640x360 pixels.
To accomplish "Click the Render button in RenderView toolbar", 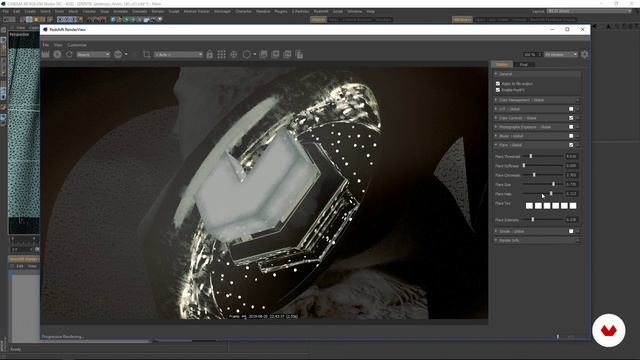I will 45,54.
